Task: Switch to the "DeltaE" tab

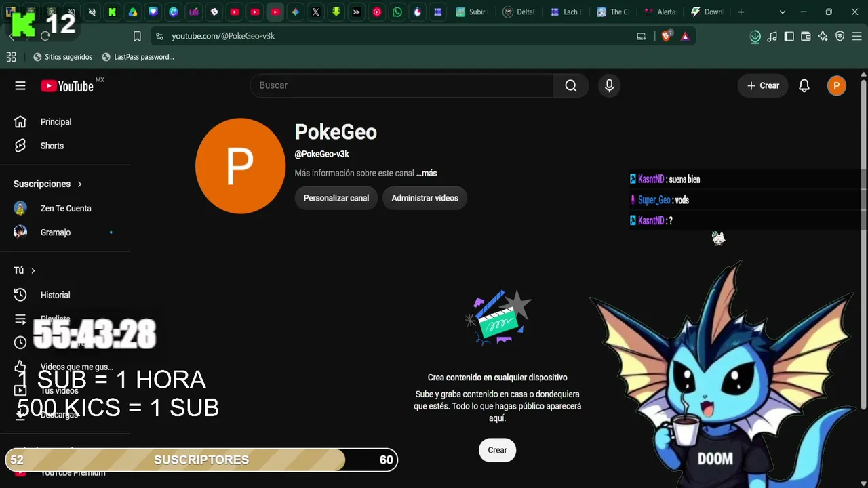Action: tap(519, 12)
